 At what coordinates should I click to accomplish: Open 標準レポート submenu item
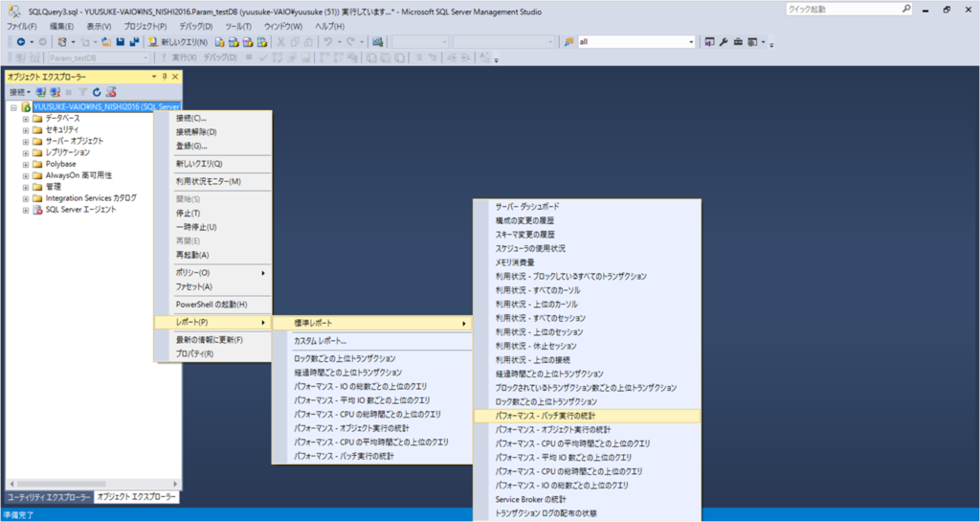[x=372, y=323]
